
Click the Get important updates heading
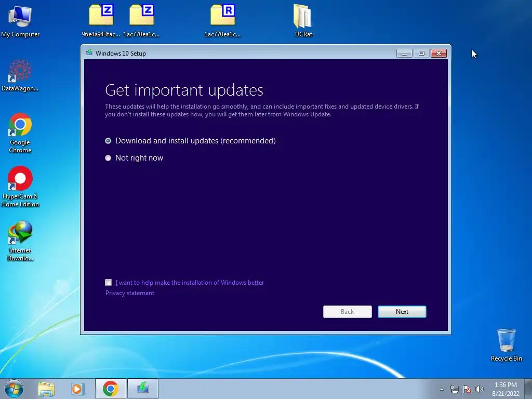(x=184, y=90)
